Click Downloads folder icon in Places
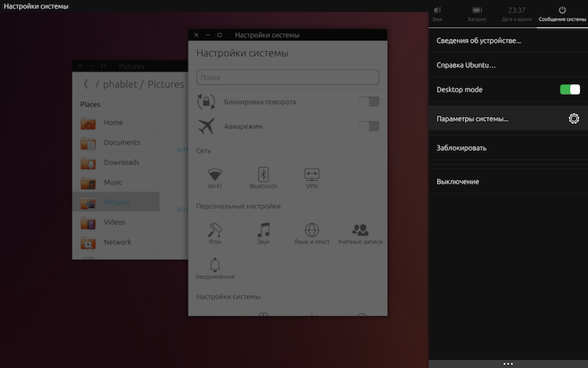The width and height of the screenshot is (588, 368). pos(88,162)
